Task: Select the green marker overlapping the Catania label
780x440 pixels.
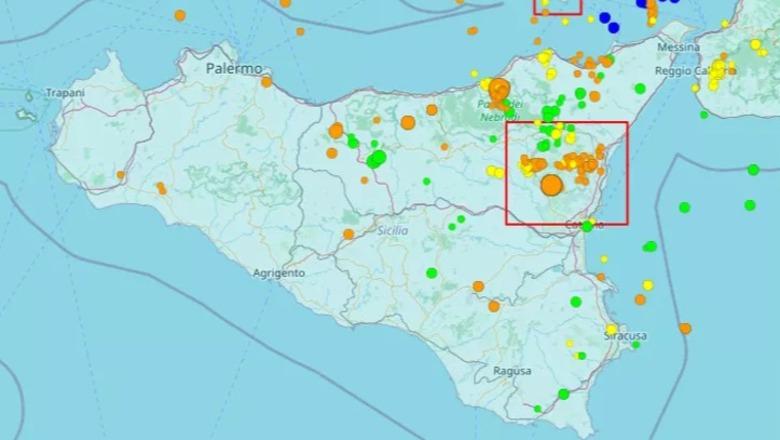Action: 587,226
